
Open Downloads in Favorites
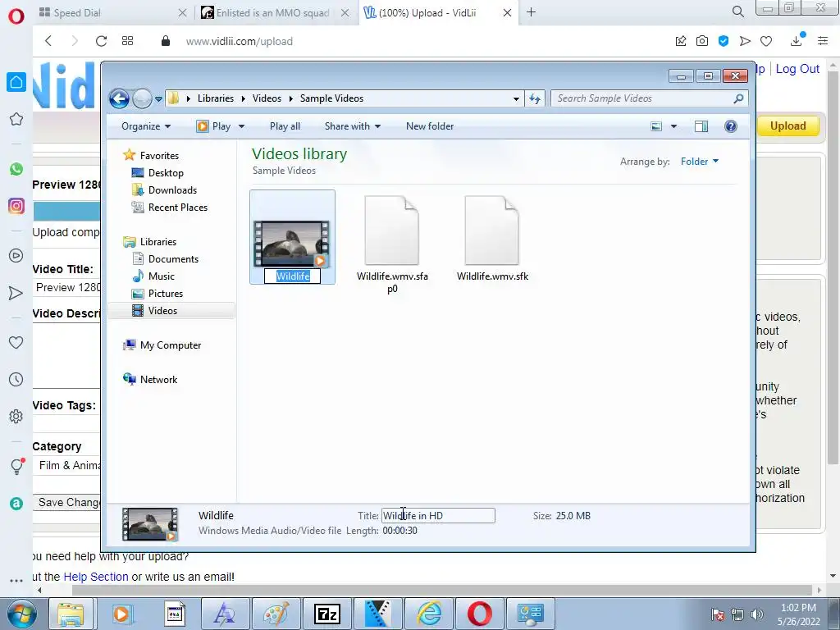(x=164, y=190)
